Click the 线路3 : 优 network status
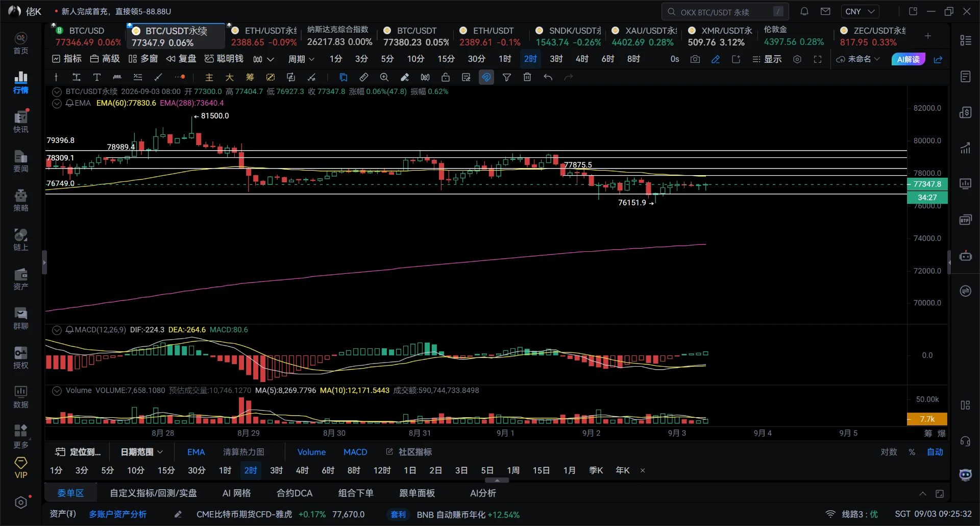980x526 pixels. tap(852, 514)
